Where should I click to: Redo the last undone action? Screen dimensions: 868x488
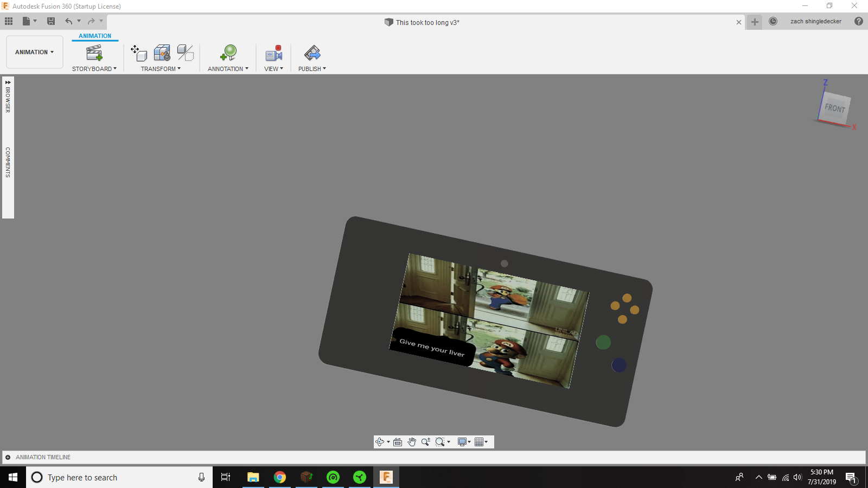[x=91, y=21]
